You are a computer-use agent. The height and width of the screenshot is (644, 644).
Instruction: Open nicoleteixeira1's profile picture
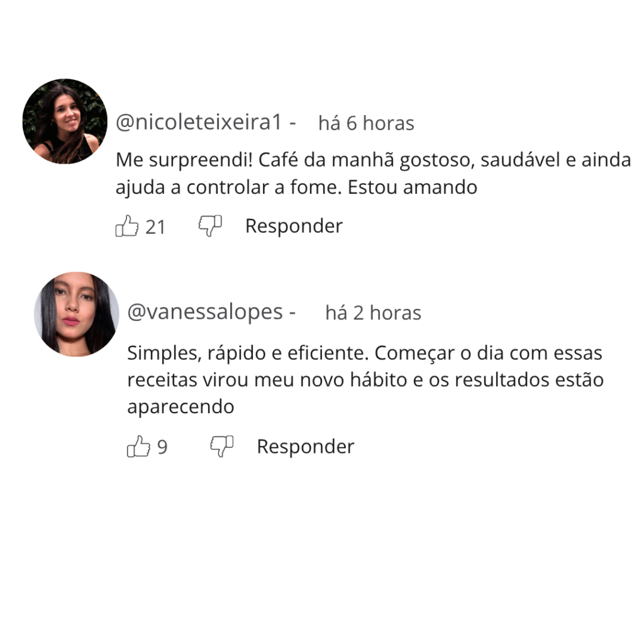point(65,121)
